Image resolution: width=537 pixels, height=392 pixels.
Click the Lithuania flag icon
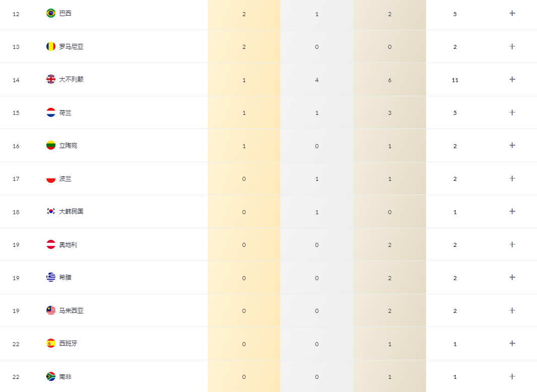pos(51,145)
